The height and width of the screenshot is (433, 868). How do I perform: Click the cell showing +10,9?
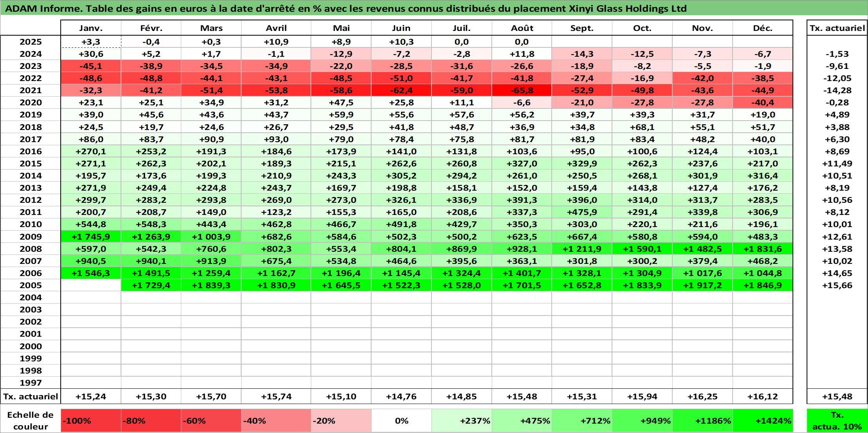(276, 42)
